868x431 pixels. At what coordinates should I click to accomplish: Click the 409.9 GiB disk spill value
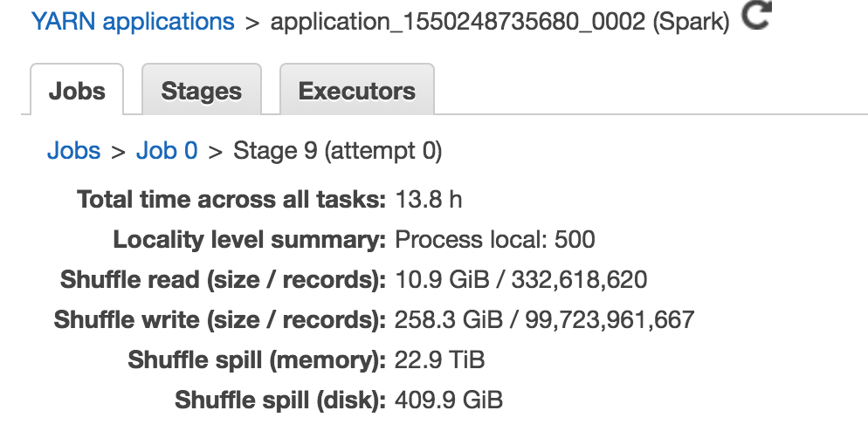coord(449,400)
